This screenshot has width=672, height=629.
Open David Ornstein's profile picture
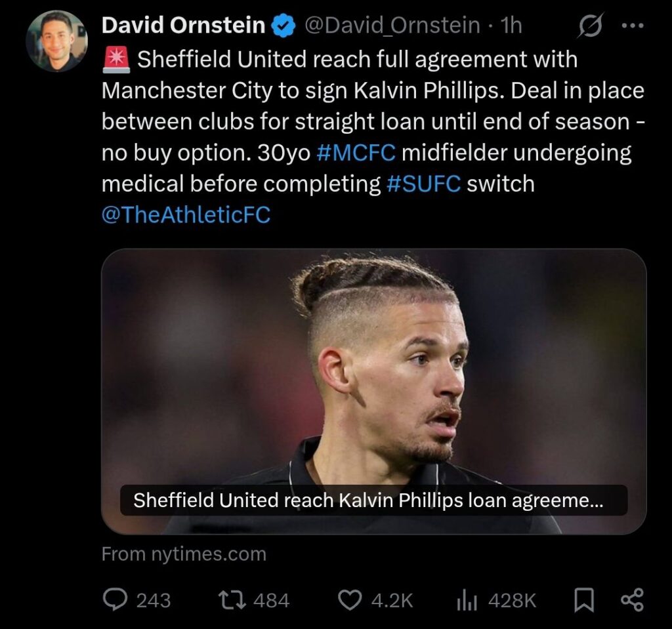click(x=56, y=41)
